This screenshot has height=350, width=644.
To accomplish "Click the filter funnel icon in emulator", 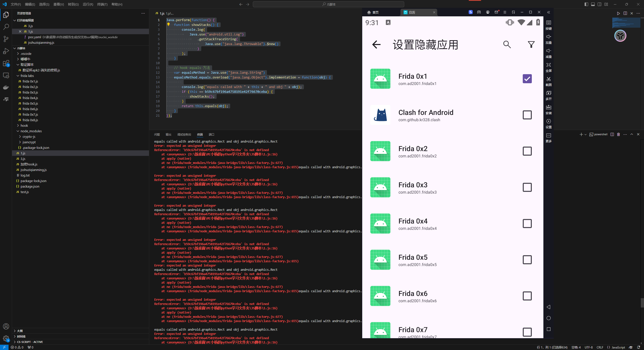I will 531,45.
